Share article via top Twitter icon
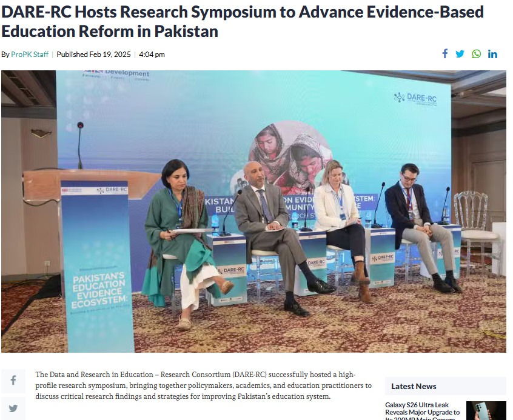Viewport: 513px width, 420px height. pyautogui.click(x=460, y=54)
